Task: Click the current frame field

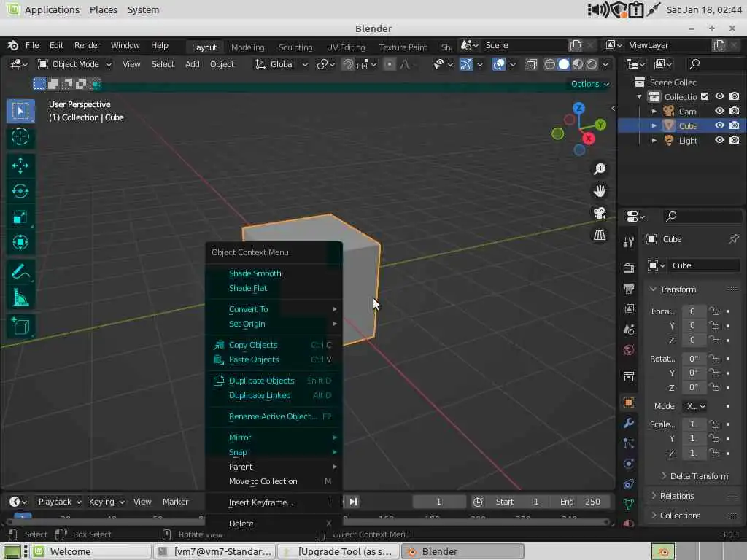Action: pyautogui.click(x=438, y=502)
